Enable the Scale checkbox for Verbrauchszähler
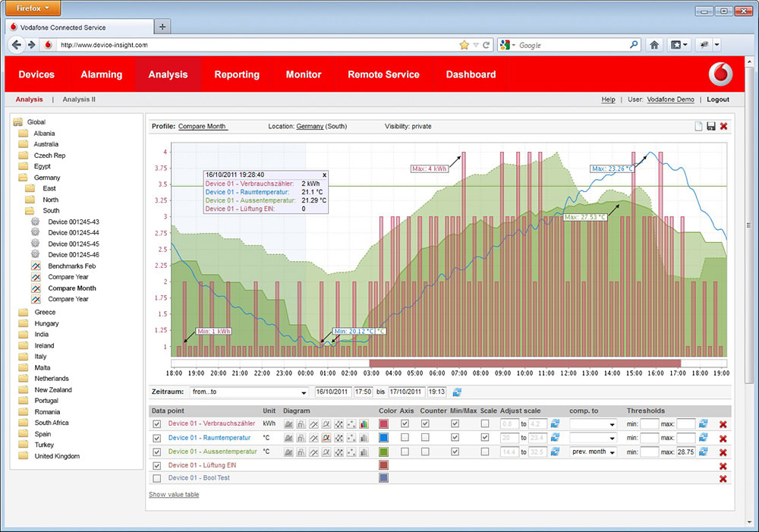 484,423
